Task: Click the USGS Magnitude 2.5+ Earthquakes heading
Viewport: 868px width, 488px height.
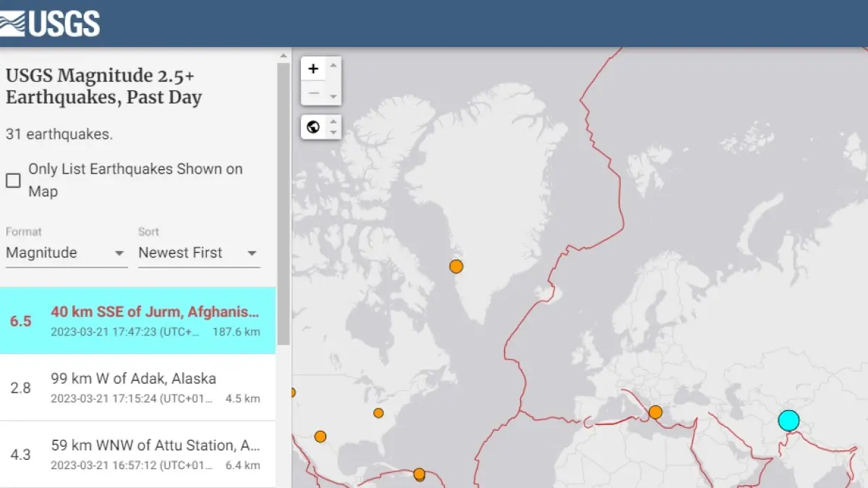Action: pos(103,86)
